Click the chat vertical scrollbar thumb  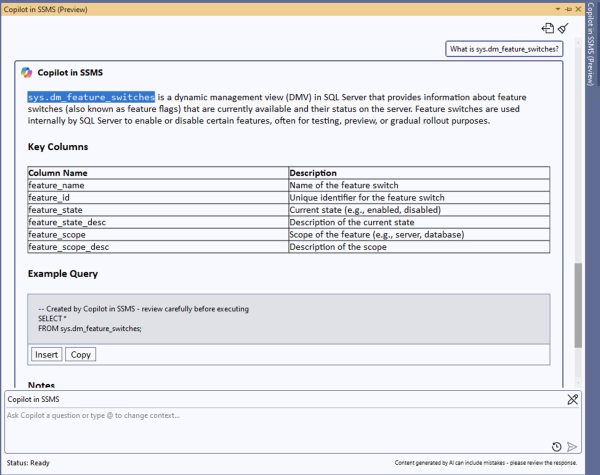point(577,305)
